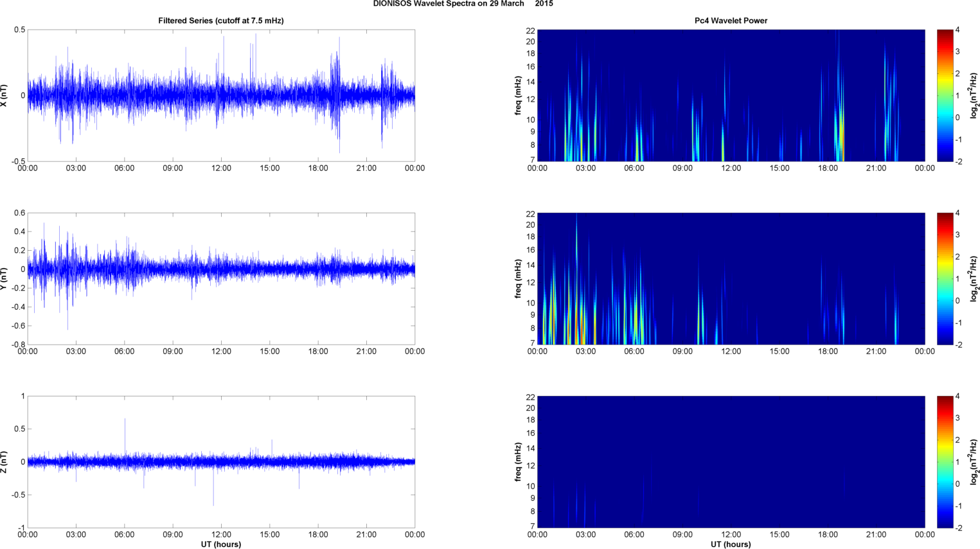Click the Z component filtered time series plot
Screen dimensions: 980x549
pyautogui.click(x=221, y=462)
